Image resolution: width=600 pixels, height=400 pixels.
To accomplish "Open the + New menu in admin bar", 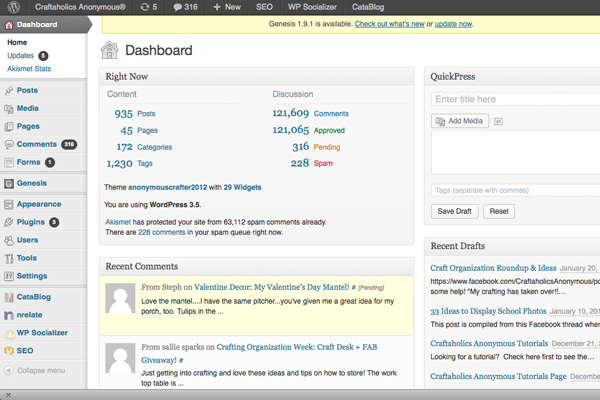I will (x=227, y=7).
